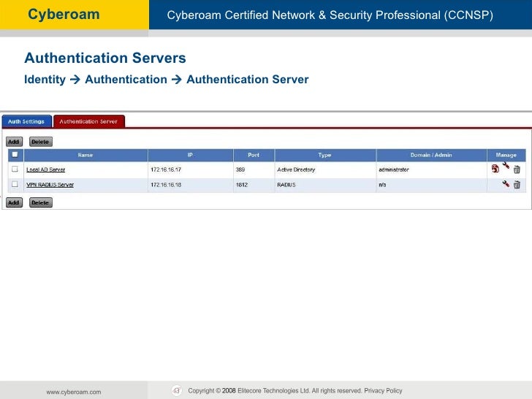The height and width of the screenshot is (399, 532).
Task: Click the Manage column header
Action: click(506, 155)
